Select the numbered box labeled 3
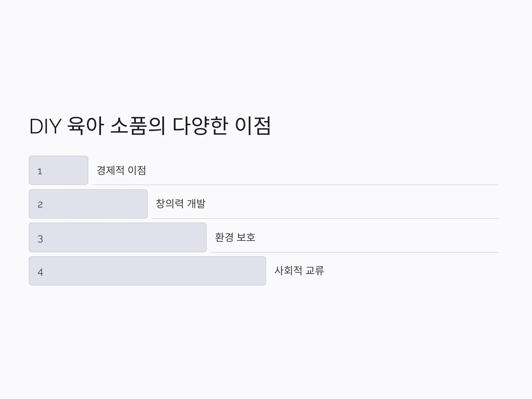 118,237
